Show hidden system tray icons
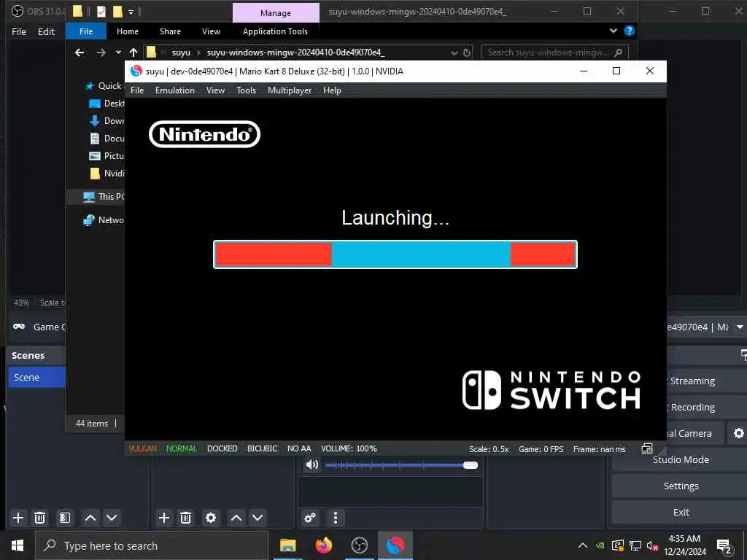The image size is (747, 560). 583,545
